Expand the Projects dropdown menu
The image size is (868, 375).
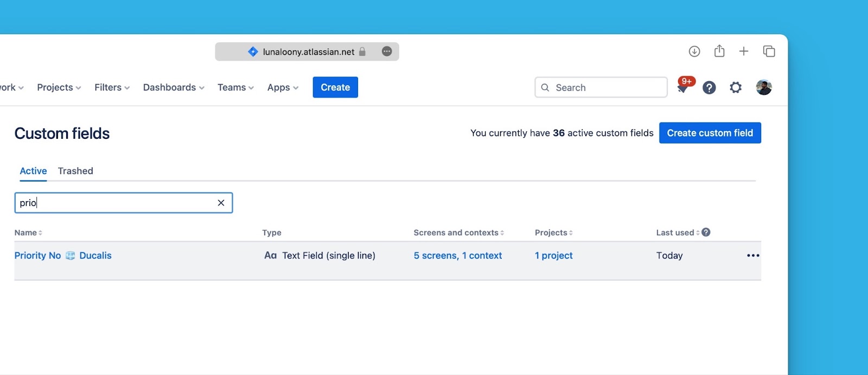[59, 88]
